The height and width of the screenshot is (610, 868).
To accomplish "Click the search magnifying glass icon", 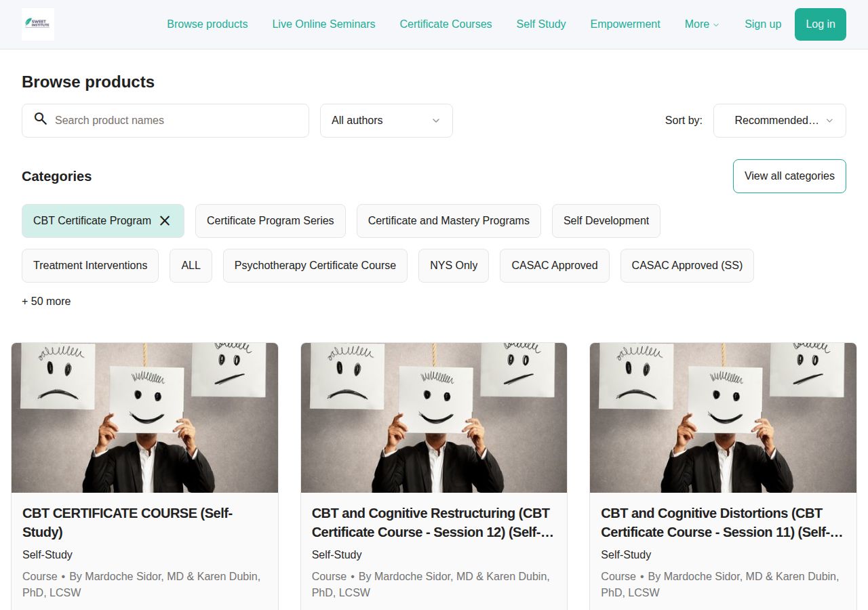I will tap(41, 119).
